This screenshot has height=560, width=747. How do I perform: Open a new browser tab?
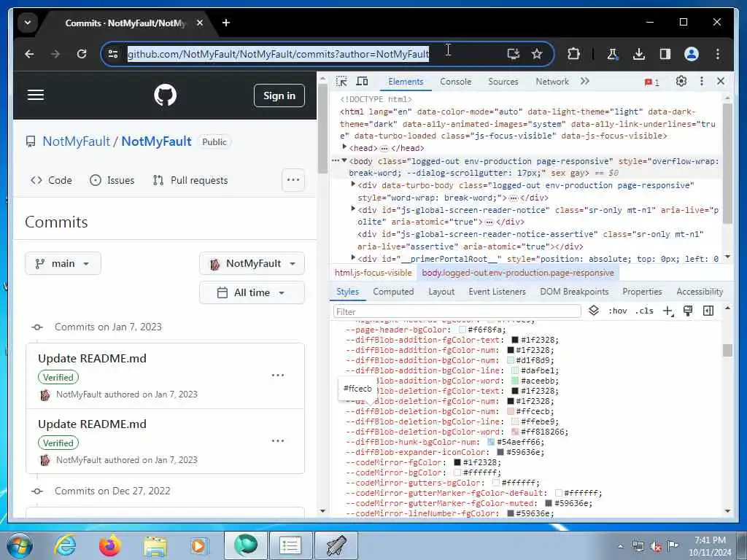point(226,23)
